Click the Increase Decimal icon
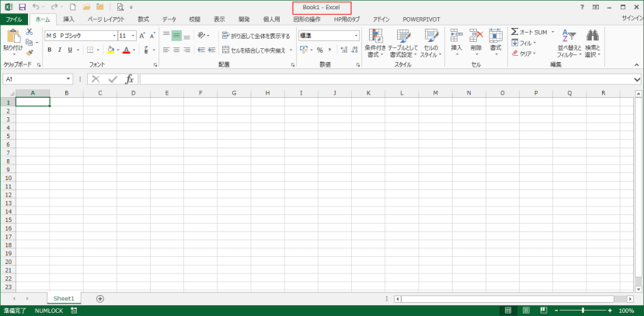Screen dimensions: 644x316 pos(344,50)
